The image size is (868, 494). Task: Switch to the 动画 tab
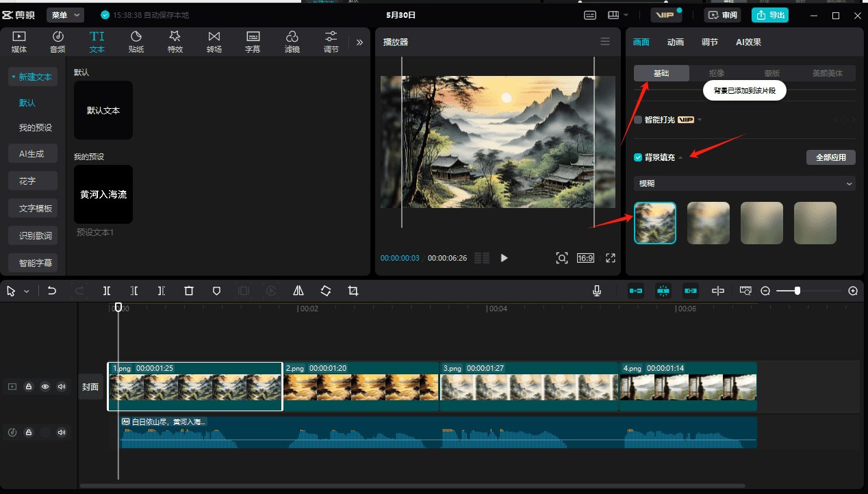coord(676,42)
